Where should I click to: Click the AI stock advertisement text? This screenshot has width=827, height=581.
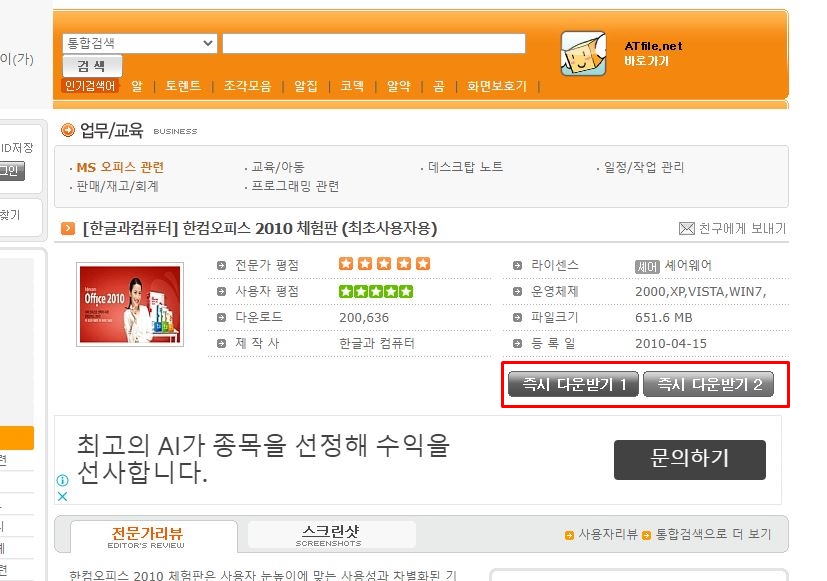point(263,458)
